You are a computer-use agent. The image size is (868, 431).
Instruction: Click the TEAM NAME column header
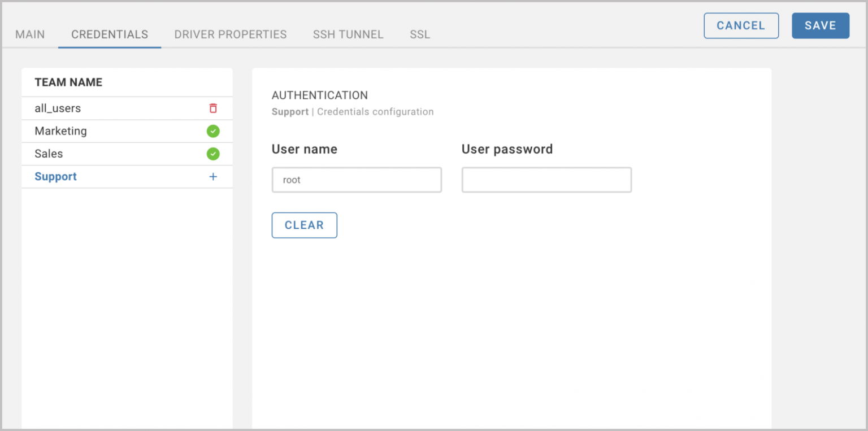(68, 82)
